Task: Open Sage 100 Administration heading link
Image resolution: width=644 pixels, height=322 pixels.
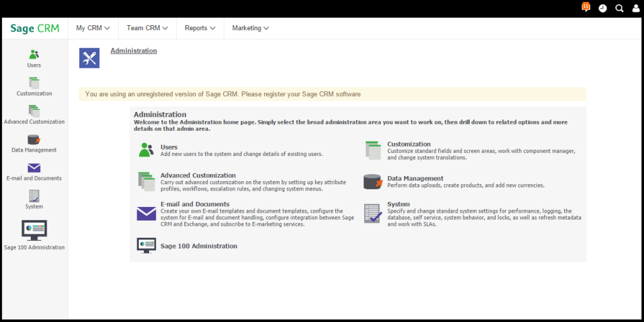Action: (x=199, y=246)
